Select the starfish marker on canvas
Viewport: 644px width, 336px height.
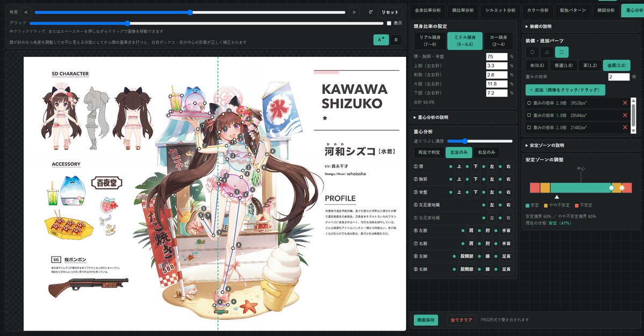[248, 306]
